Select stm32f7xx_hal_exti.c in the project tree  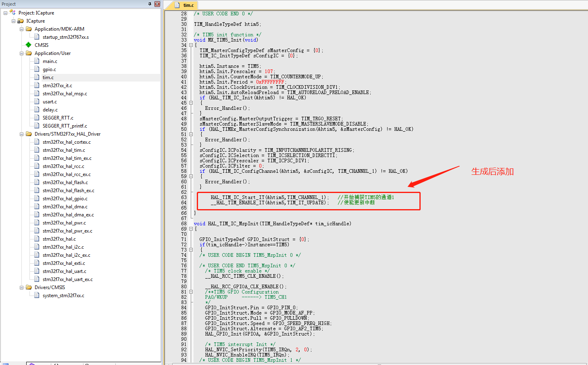(x=64, y=263)
